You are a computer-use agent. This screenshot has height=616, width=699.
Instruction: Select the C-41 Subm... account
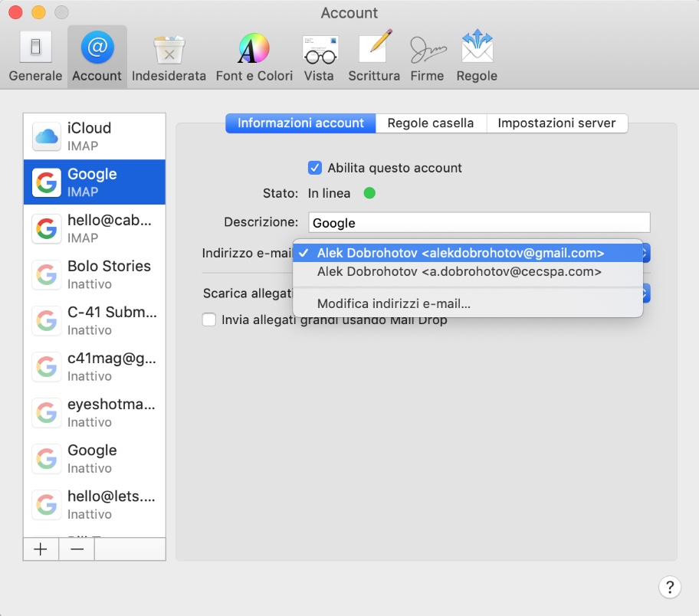(94, 320)
